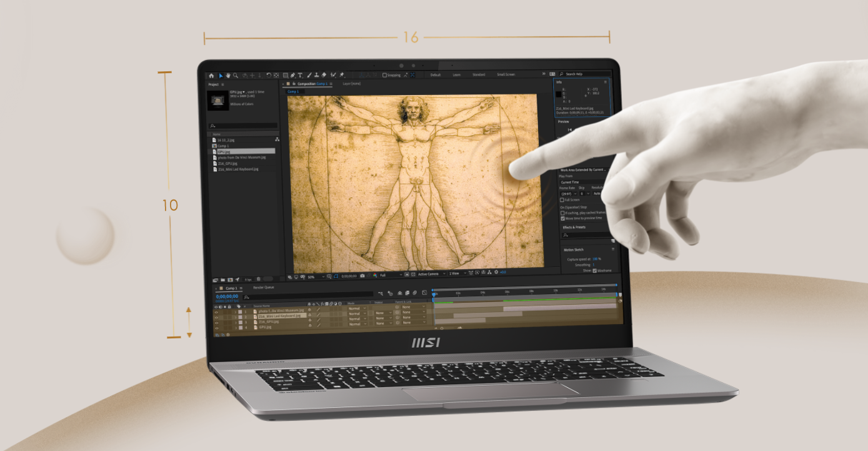Toggle the Snapping checkbox

384,75
